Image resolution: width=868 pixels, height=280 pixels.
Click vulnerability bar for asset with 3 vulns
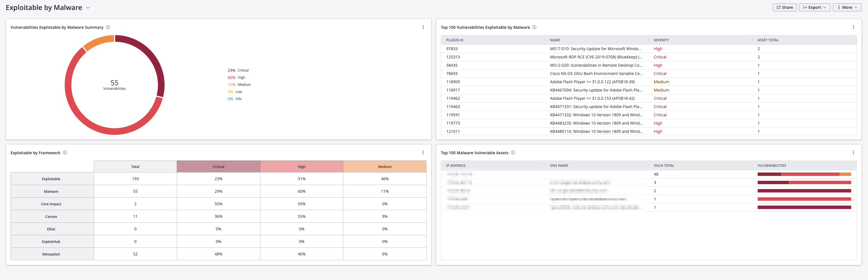[804, 182]
